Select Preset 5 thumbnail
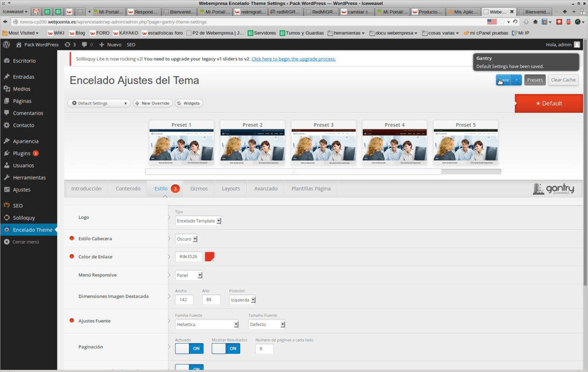Screen dimensions: 588x372 tap(466, 142)
